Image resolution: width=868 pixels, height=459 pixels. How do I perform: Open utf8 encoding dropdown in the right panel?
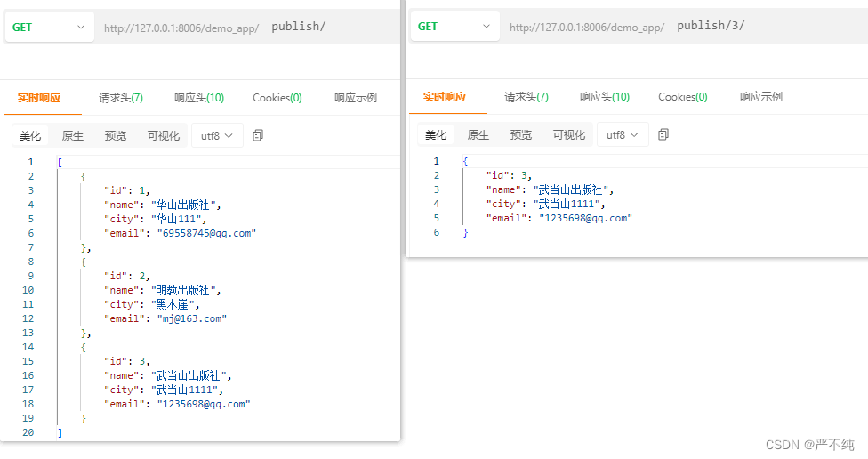(623, 134)
